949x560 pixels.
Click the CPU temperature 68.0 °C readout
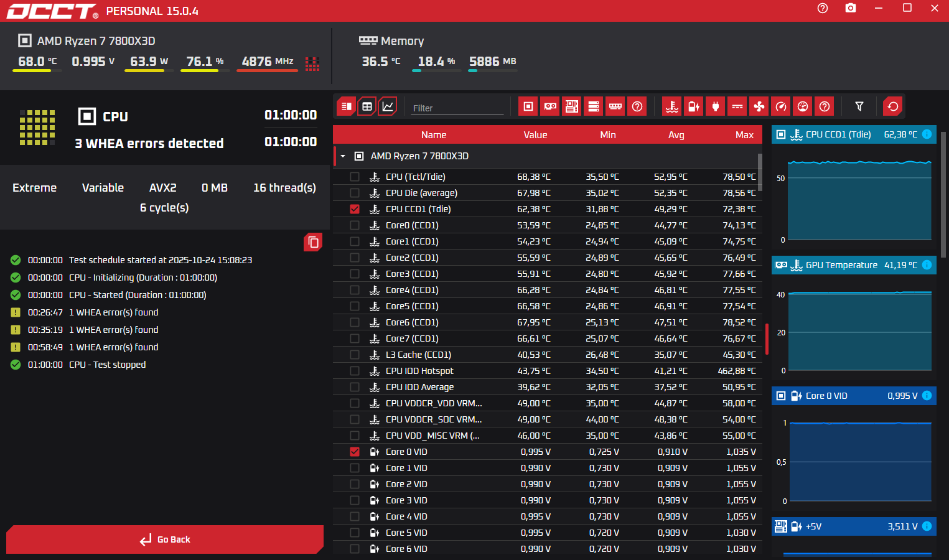pos(37,62)
